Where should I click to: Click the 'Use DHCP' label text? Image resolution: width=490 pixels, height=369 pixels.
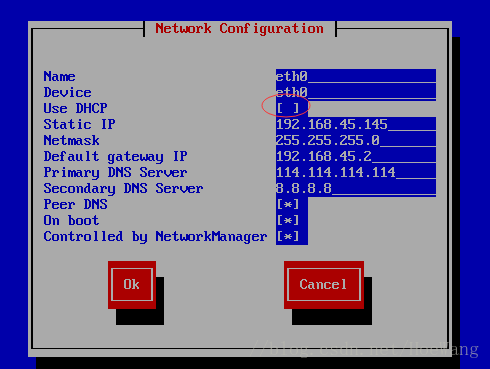[75, 108]
